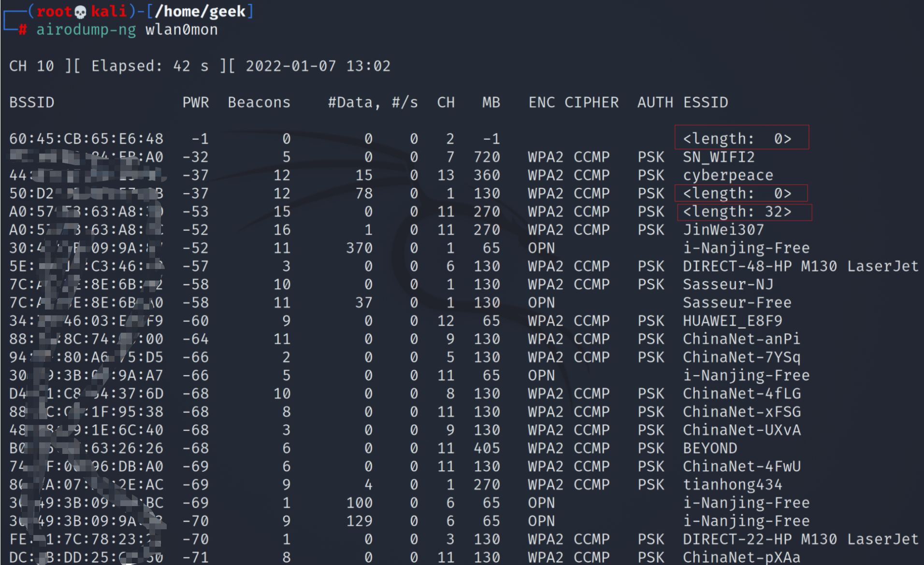This screenshot has width=924, height=565.
Task: Select the cyberpeace ESSID
Action: [x=728, y=175]
